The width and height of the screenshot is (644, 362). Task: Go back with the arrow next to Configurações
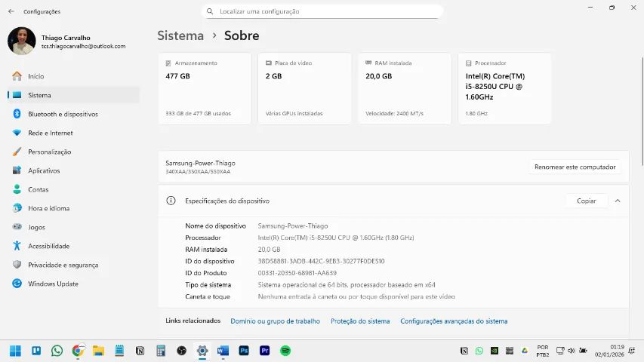coord(11,11)
